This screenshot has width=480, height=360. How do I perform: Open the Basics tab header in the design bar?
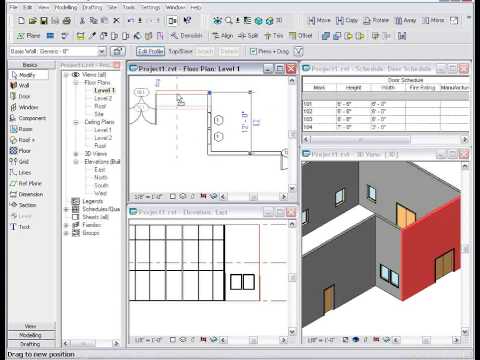(x=30, y=65)
